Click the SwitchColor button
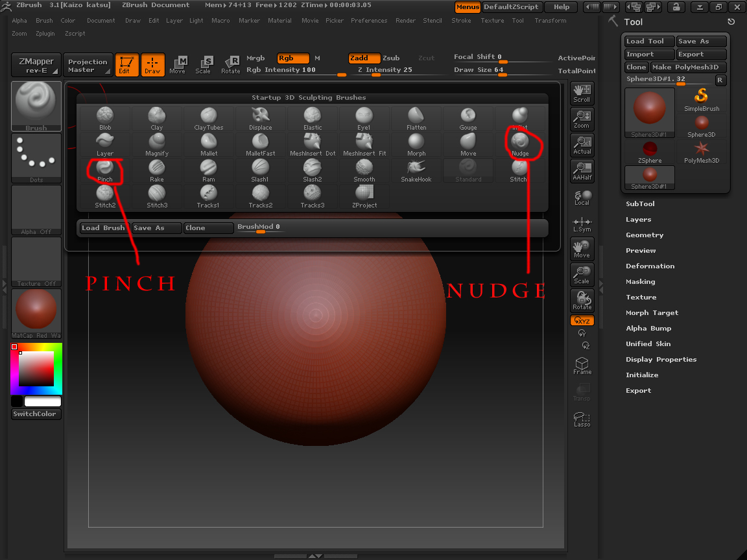The height and width of the screenshot is (560, 747). [x=36, y=414]
